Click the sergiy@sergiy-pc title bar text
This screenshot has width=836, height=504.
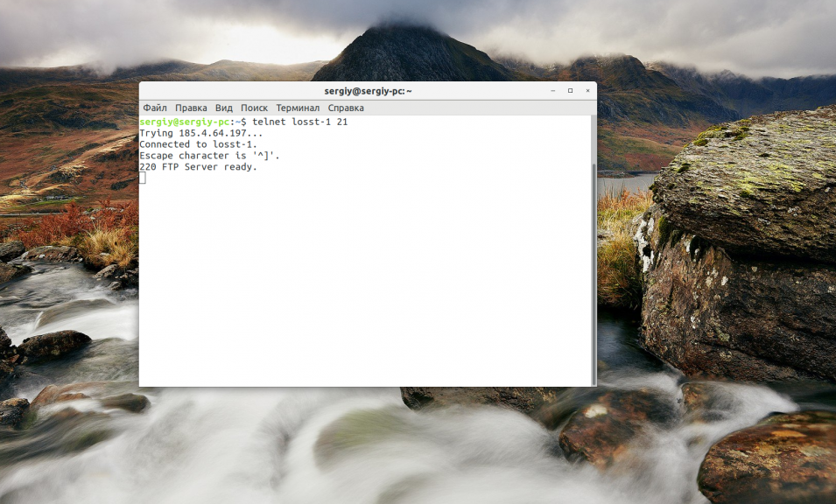tap(368, 91)
